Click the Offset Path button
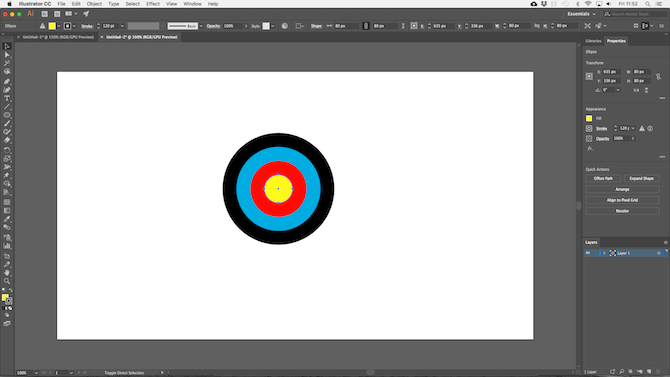This screenshot has height=377, width=670. (x=603, y=178)
